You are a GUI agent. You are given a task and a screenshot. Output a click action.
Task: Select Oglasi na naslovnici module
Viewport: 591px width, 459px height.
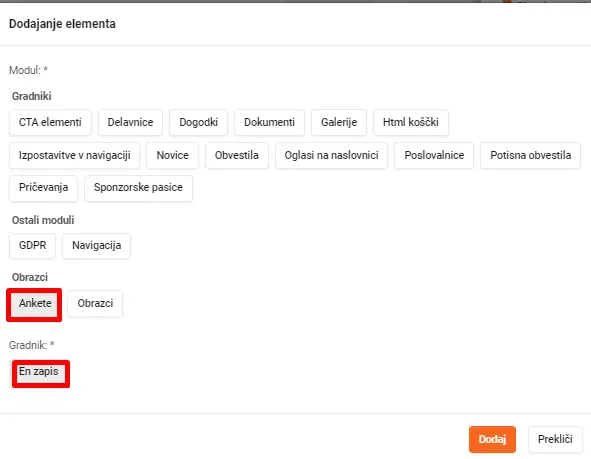331,155
